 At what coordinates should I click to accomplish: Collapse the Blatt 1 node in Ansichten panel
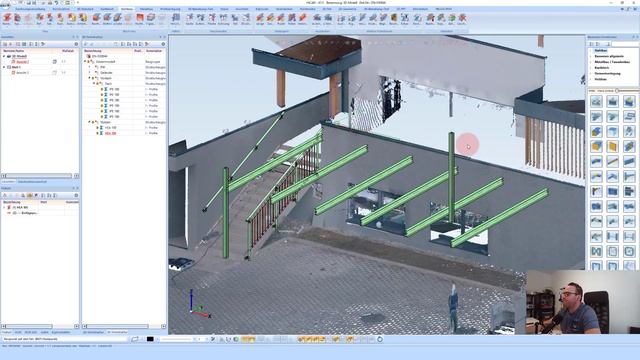click(x=4, y=67)
